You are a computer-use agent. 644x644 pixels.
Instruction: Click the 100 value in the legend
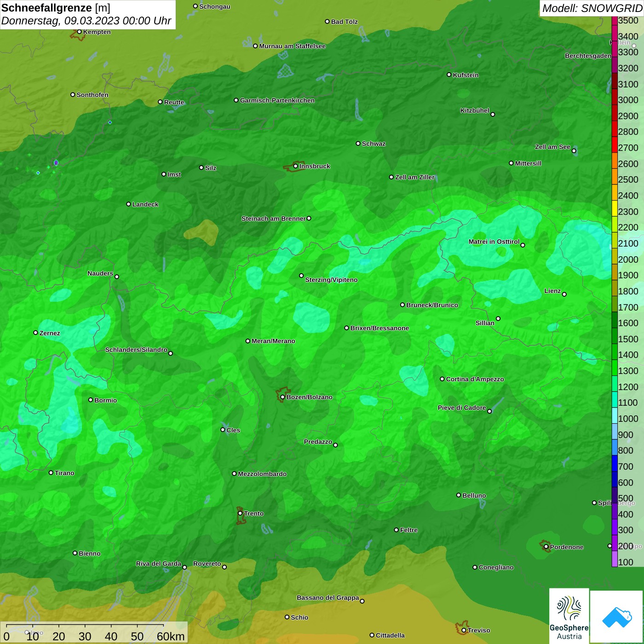click(x=626, y=562)
